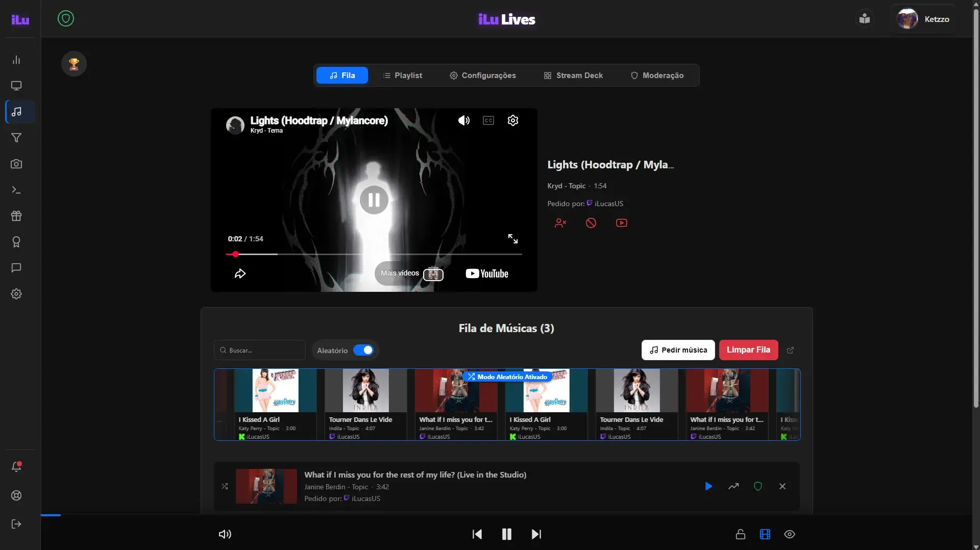
Task: Toggle the Aleatório shuffle switch
Action: [363, 351]
